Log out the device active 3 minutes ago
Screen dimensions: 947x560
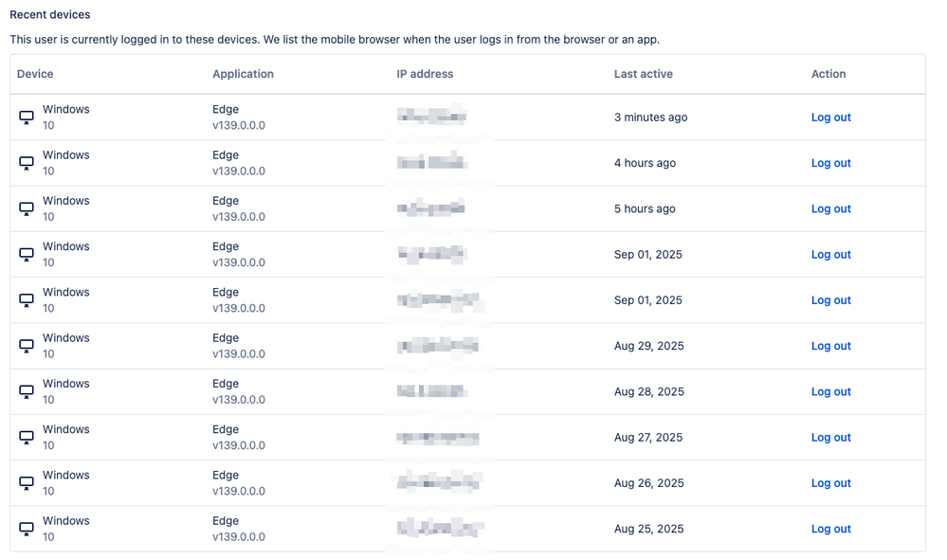tap(830, 117)
